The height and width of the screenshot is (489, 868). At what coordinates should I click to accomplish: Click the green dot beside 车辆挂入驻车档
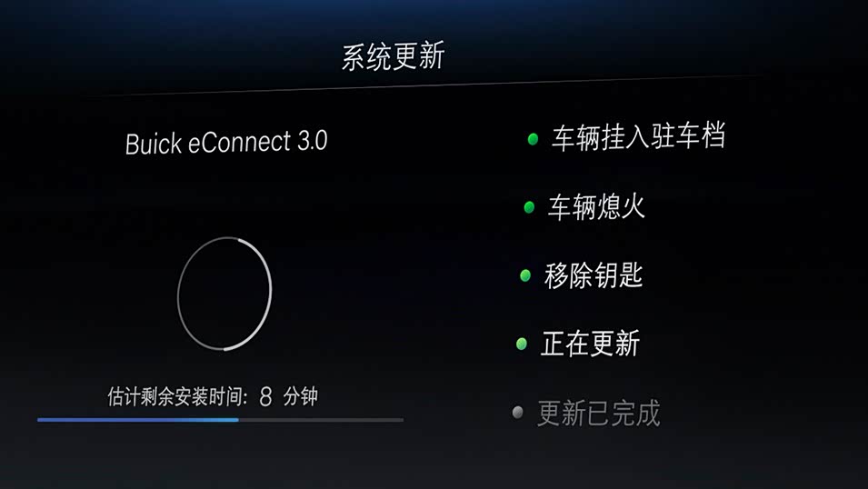[533, 139]
